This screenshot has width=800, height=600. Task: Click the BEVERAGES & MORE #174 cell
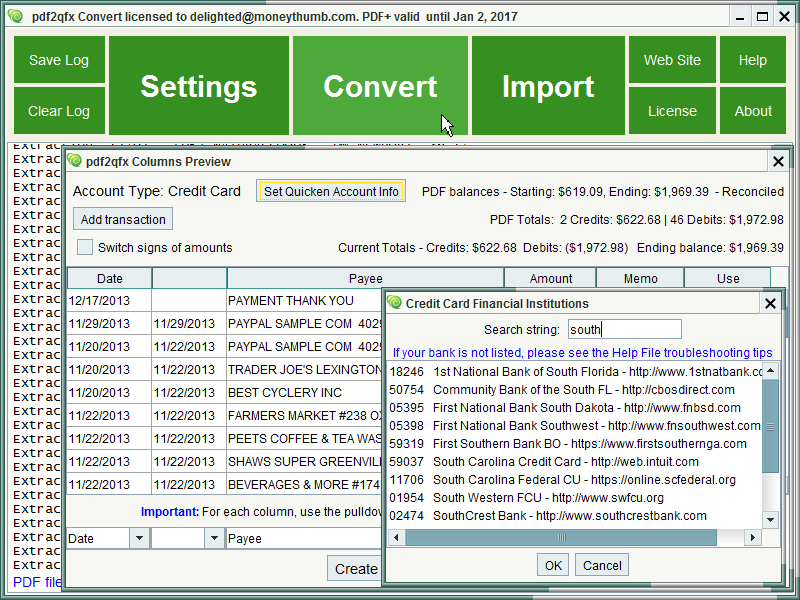coord(305,484)
